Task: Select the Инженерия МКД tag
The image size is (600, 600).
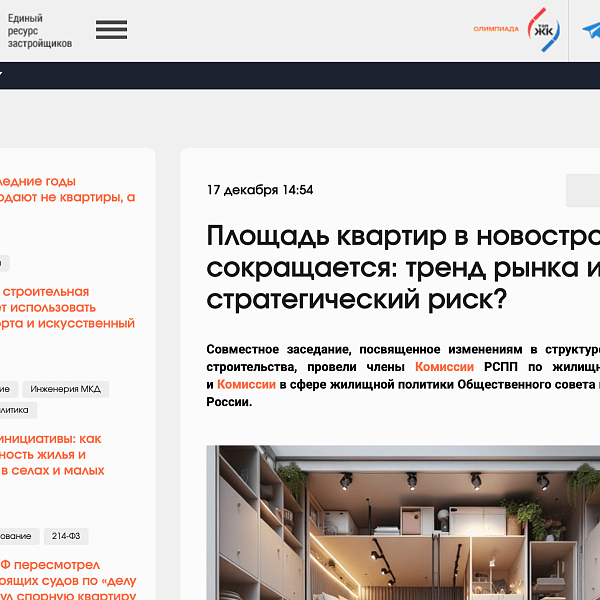Action: click(65, 389)
